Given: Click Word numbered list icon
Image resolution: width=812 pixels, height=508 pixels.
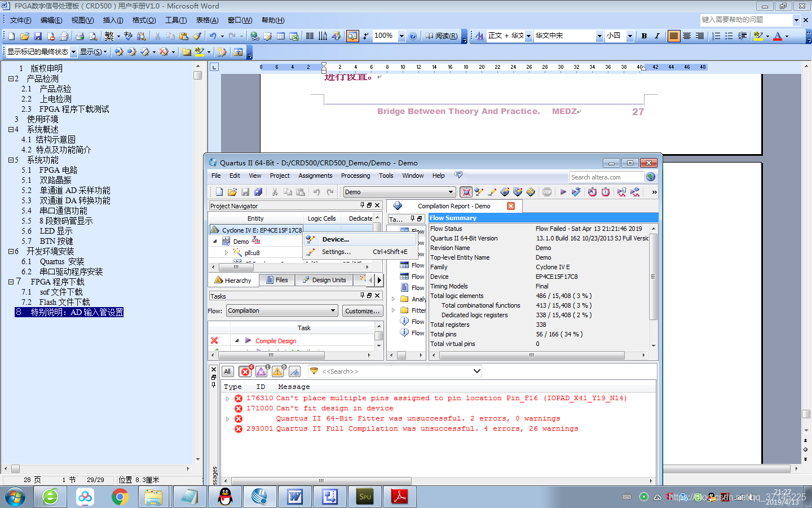Looking at the screenshot, I should (716, 36).
